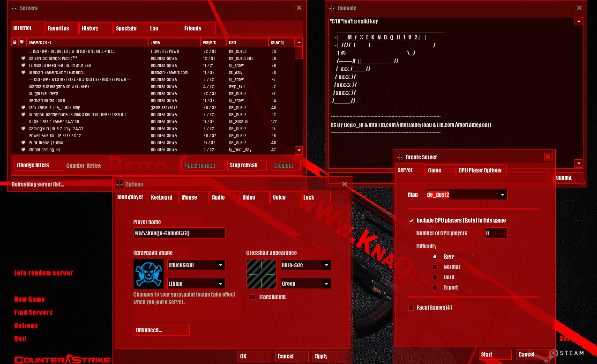Select Hard bot difficulty
This screenshot has height=364, width=597.
[x=435, y=277]
